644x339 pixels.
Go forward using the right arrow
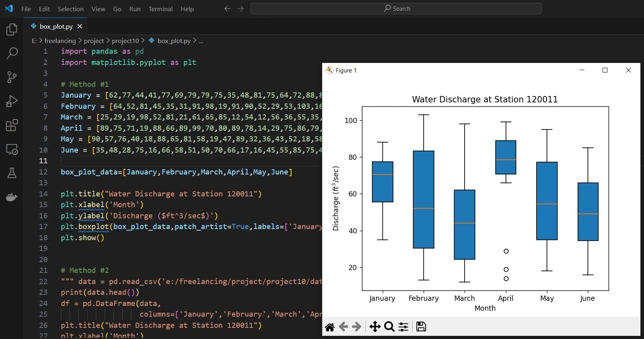click(x=240, y=8)
